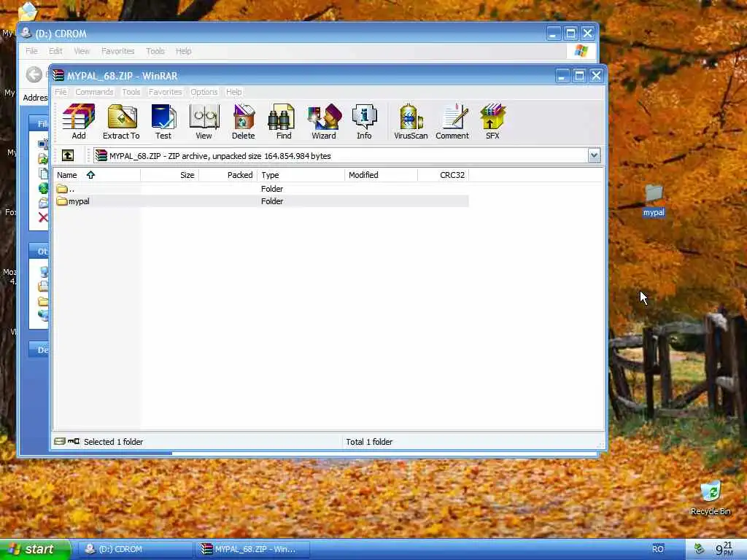The height and width of the screenshot is (560, 747).
Task: Click system tray safely remove icon
Action: (x=698, y=549)
